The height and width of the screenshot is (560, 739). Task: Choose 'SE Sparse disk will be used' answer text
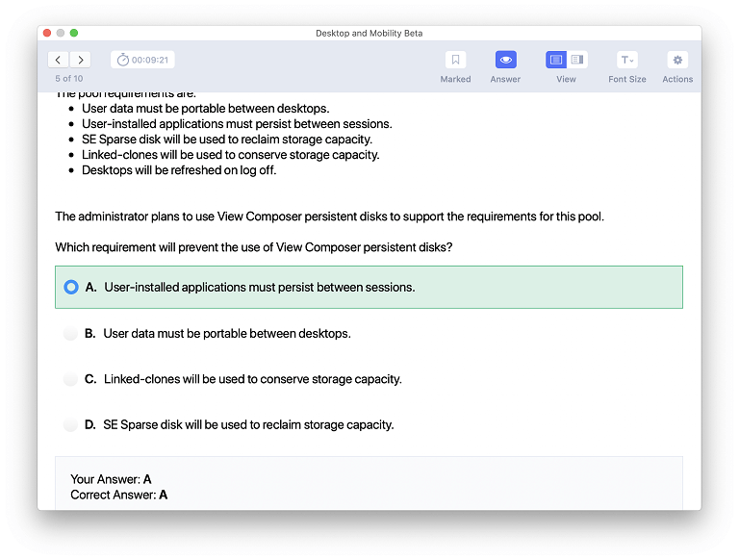coord(248,424)
